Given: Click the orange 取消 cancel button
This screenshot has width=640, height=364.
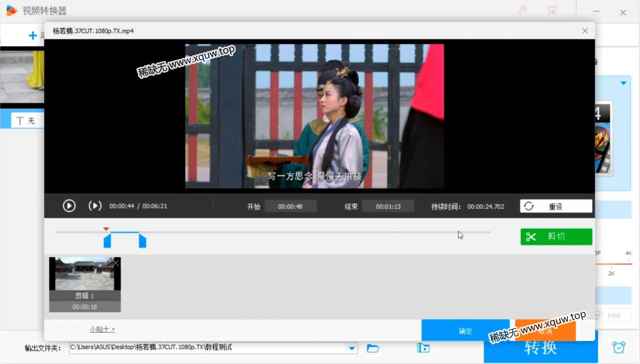Looking at the screenshot, I should [545, 330].
